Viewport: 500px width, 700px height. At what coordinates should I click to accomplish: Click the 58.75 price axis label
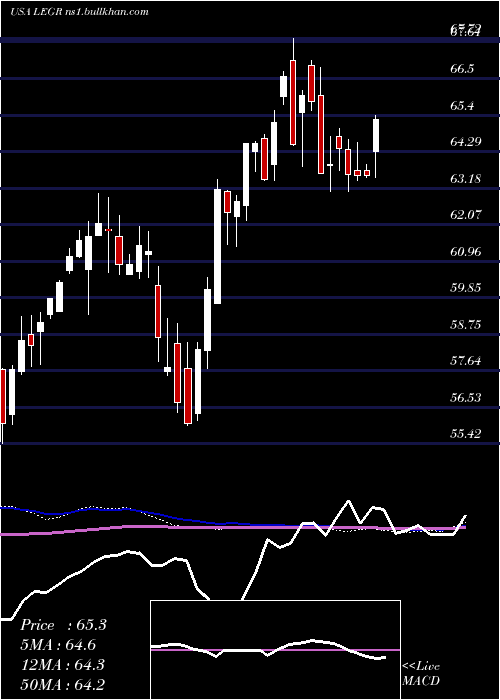pyautogui.click(x=466, y=324)
